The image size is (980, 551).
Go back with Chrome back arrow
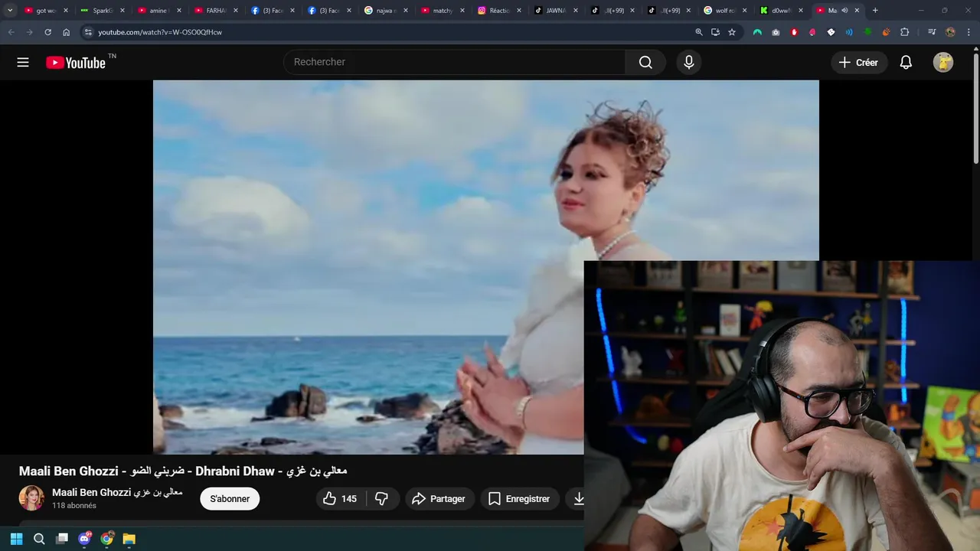pyautogui.click(x=11, y=32)
